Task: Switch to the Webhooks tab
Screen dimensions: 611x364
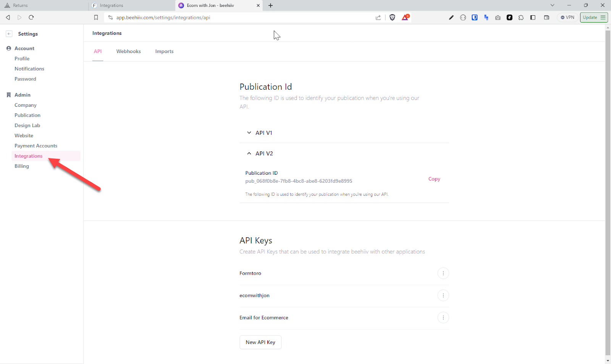Action: [x=129, y=52]
